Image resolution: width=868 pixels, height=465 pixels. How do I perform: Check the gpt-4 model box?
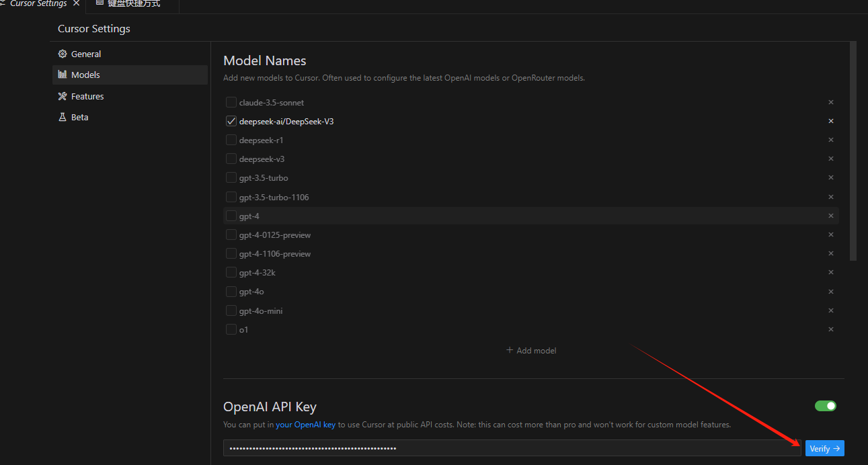click(x=231, y=216)
